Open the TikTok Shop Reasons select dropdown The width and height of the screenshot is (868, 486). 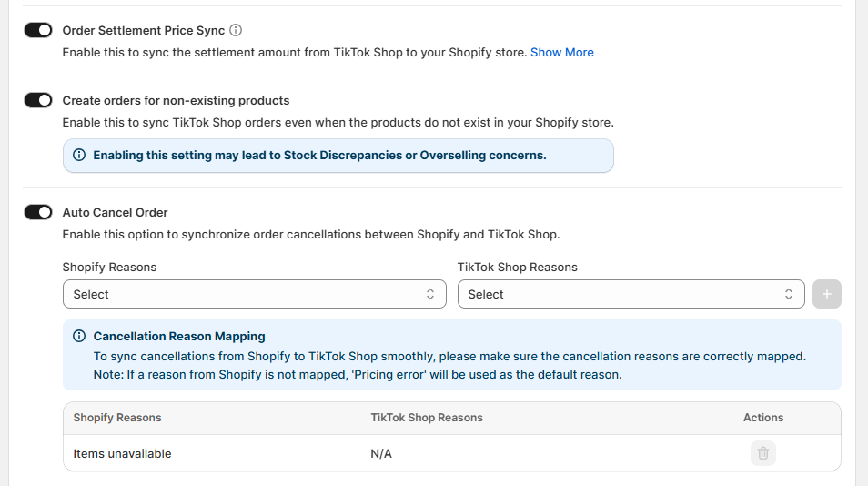click(631, 294)
